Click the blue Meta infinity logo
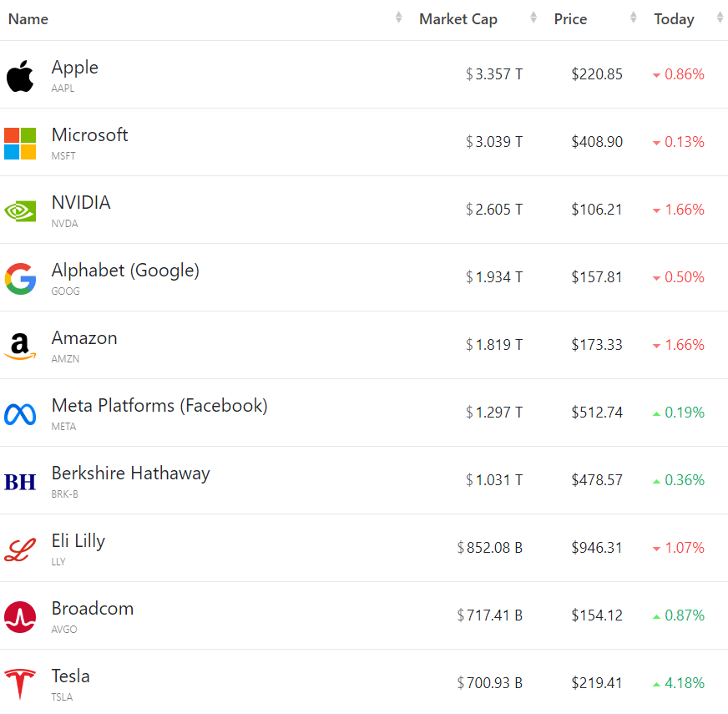This screenshot has height=714, width=728. click(x=20, y=413)
